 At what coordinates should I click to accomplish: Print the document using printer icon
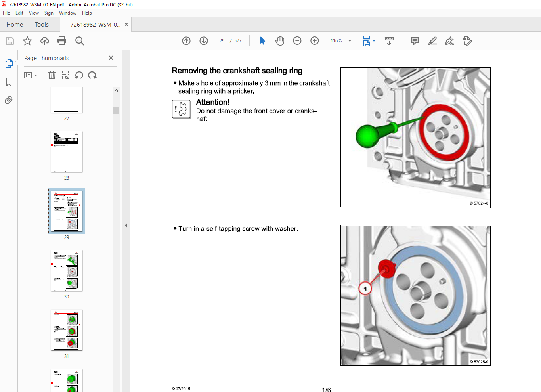(62, 41)
